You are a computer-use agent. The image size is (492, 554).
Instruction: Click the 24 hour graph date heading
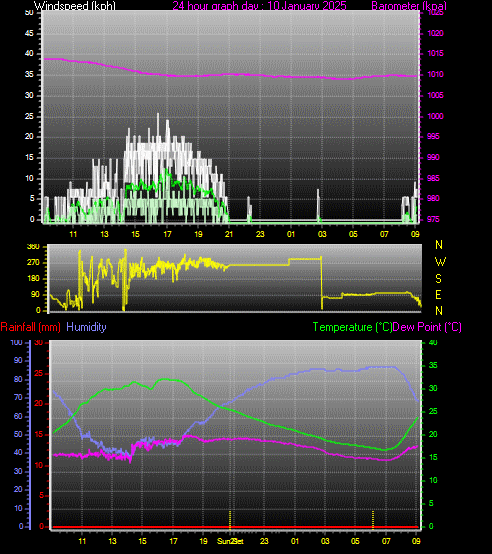[x=259, y=6]
